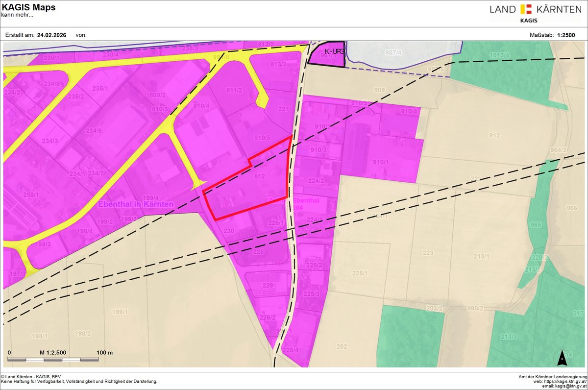
Task: Click the KAGIS Maps title
Action: [29, 7]
